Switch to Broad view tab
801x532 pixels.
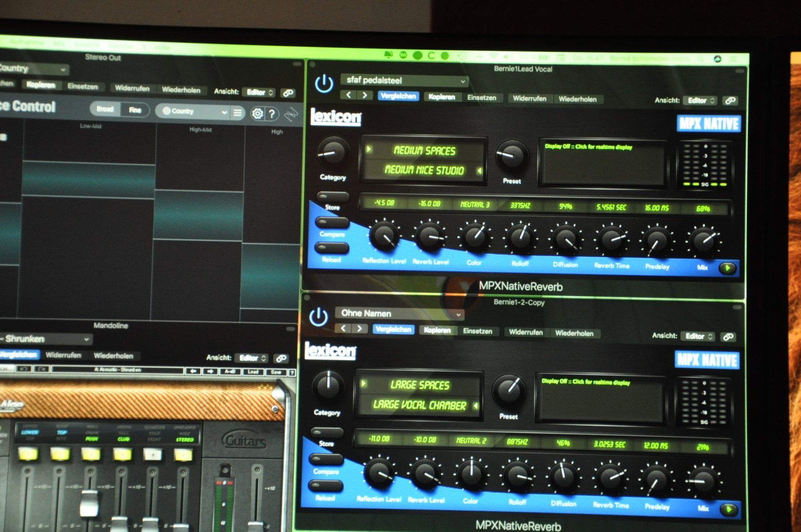click(105, 109)
